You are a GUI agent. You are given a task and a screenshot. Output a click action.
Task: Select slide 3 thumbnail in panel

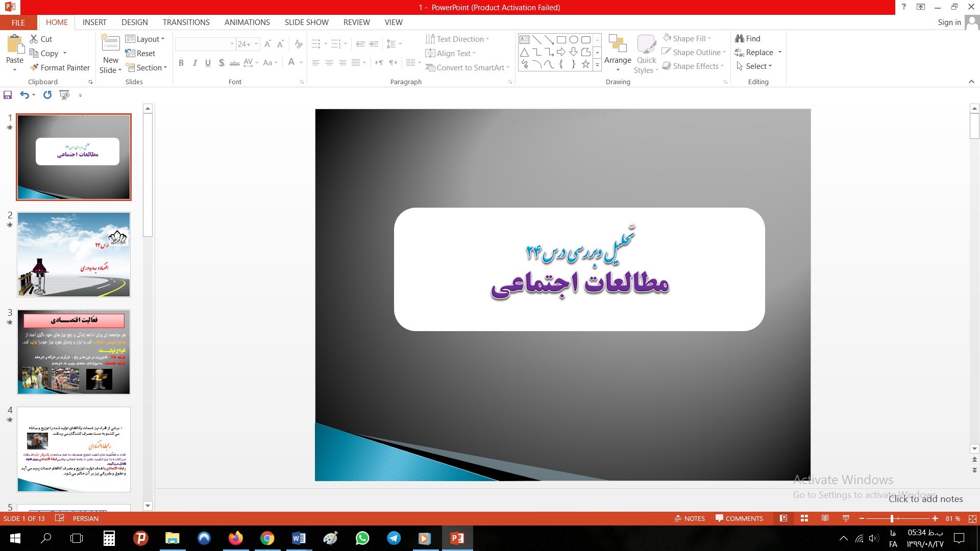pos(74,352)
